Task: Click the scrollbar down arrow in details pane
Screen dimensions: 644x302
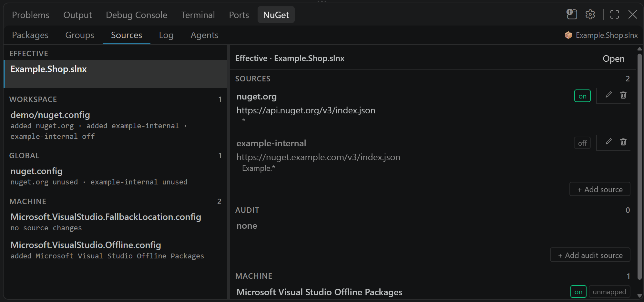Action: pos(639,296)
